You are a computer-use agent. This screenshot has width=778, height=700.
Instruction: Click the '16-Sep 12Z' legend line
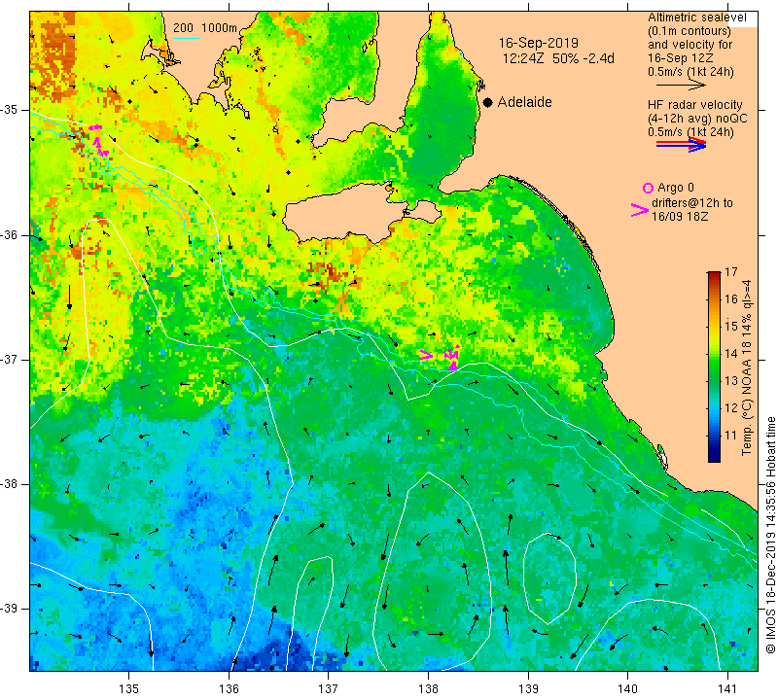point(680,58)
